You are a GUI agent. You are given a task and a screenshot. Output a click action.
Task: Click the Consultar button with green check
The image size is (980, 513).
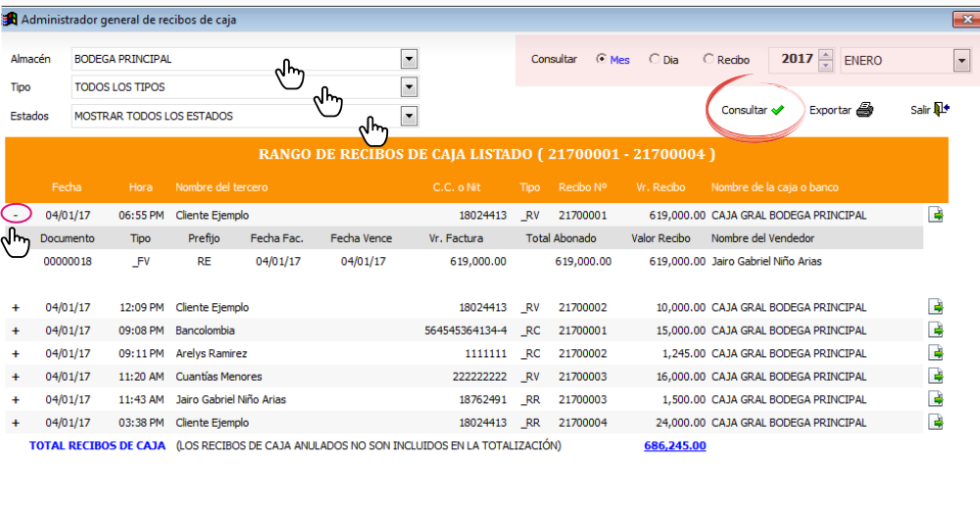[753, 110]
